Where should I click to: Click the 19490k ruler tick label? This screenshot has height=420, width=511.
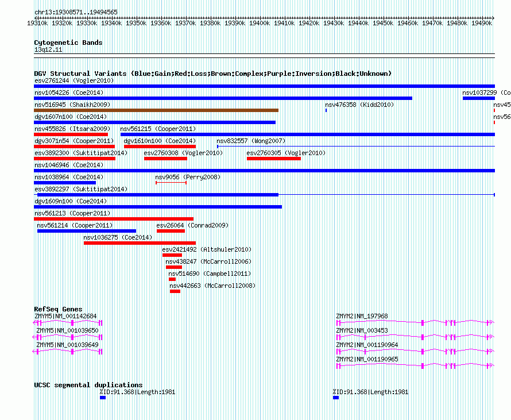482,23
